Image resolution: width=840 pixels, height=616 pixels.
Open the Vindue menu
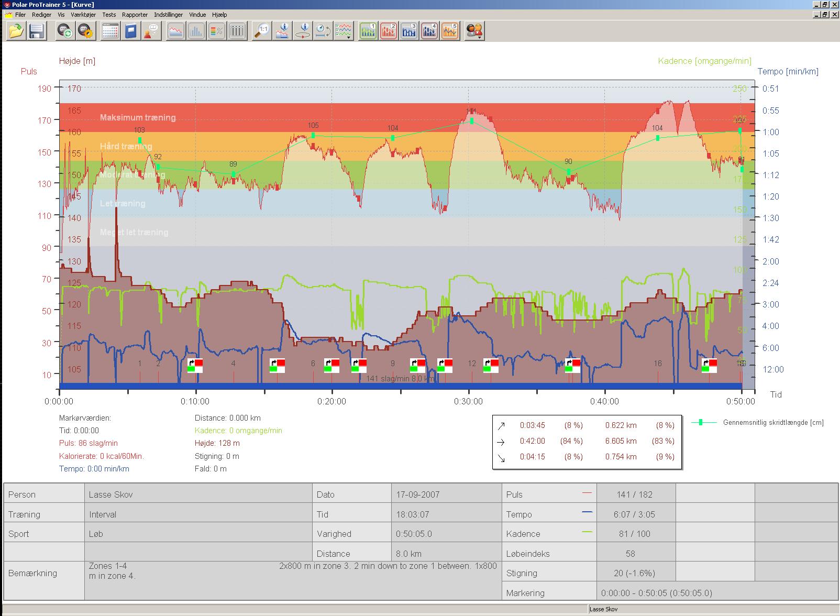tap(197, 15)
